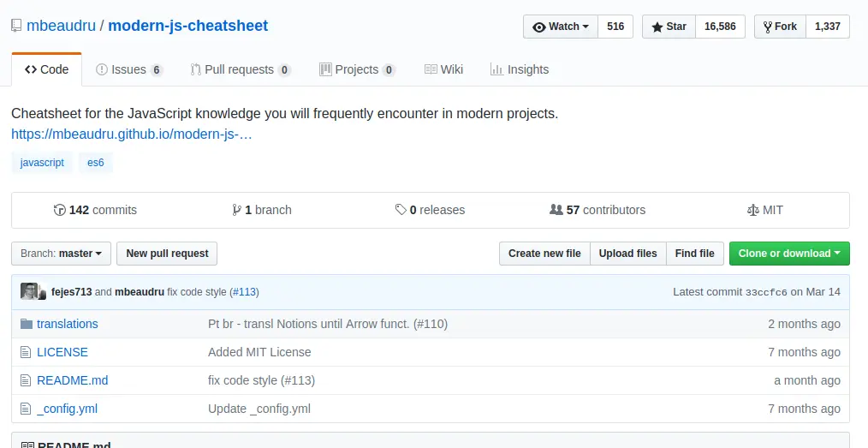Viewport: 868px width, 448px height.
Task: Click the commits history clock icon
Action: [x=59, y=210]
